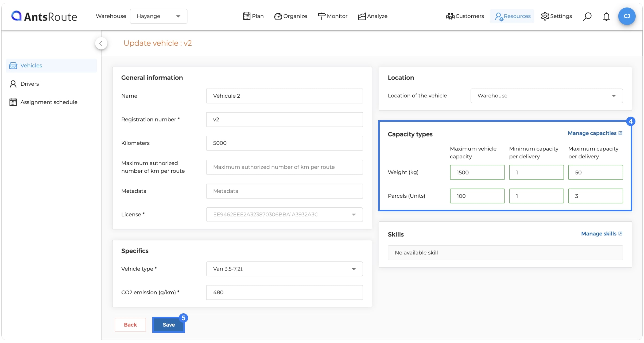The height and width of the screenshot is (343, 644).
Task: Open the License dropdown
Action: tap(284, 215)
